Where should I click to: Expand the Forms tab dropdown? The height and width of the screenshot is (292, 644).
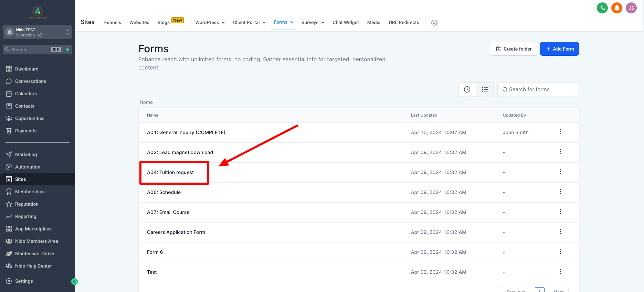coord(283,22)
